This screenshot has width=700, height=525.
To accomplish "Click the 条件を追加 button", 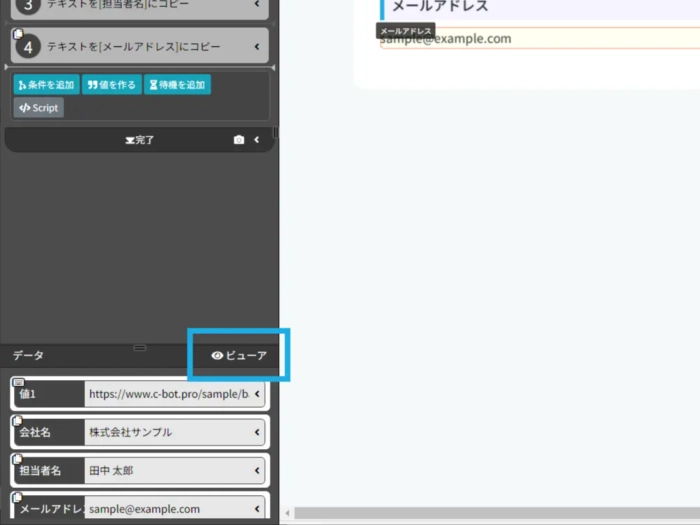I will click(x=46, y=85).
